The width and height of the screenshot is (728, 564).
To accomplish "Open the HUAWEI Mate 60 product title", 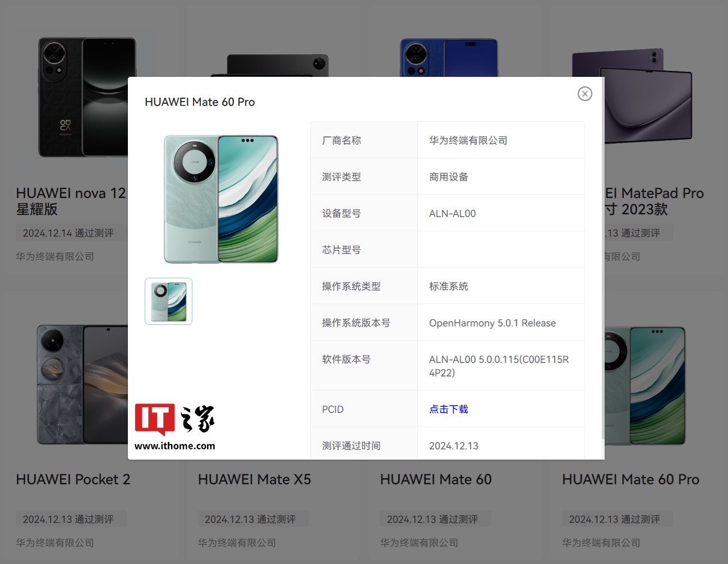I will pos(436,479).
